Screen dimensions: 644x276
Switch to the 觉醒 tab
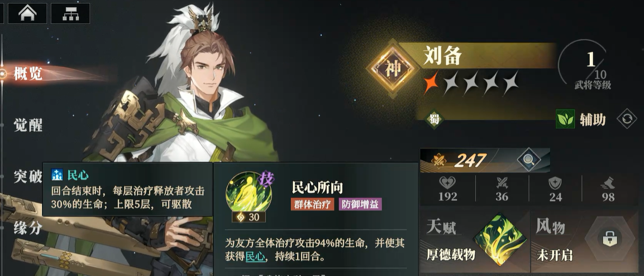coord(28,125)
